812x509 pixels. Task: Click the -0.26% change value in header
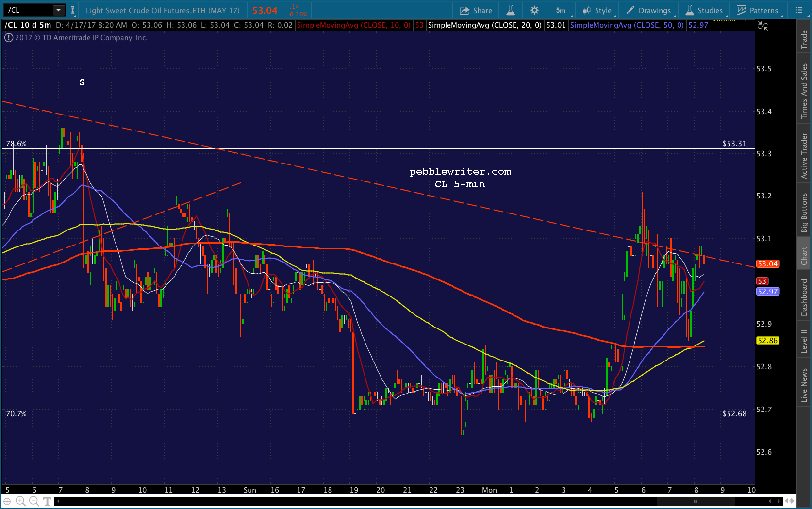coord(297,14)
